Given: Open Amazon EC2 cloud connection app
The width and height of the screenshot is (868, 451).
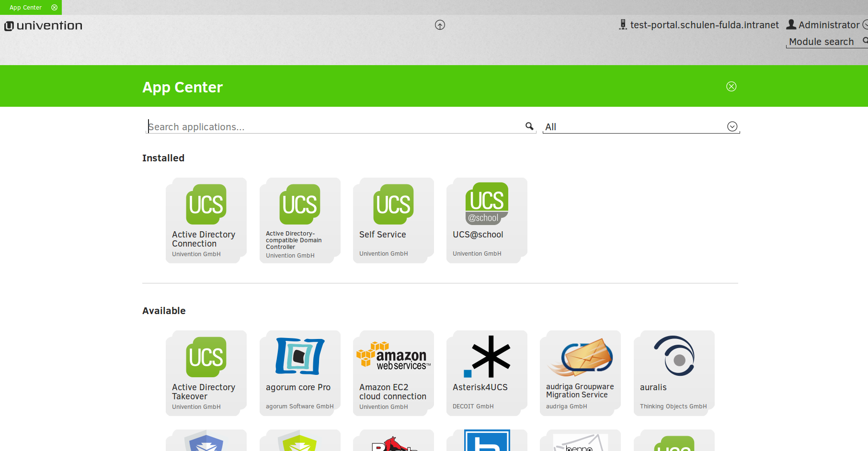Looking at the screenshot, I should [x=393, y=373].
